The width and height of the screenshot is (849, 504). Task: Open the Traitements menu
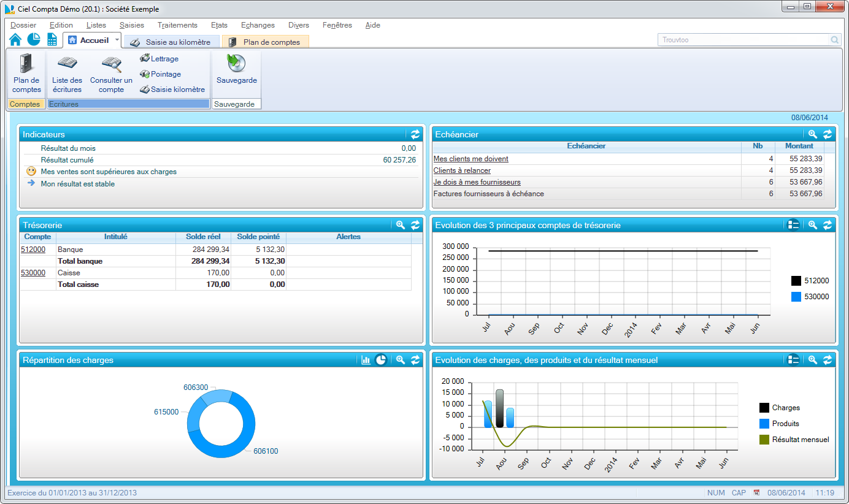177,25
